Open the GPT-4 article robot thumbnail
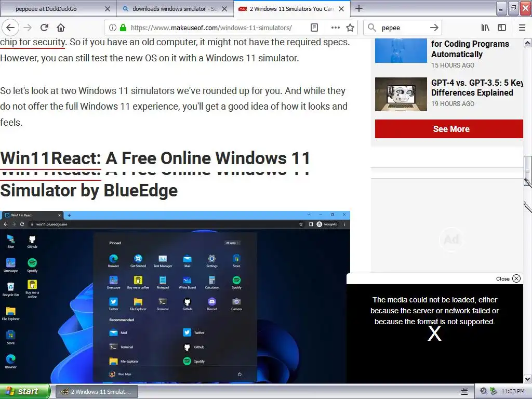Viewport: 532px width, 399px height. coord(401,95)
